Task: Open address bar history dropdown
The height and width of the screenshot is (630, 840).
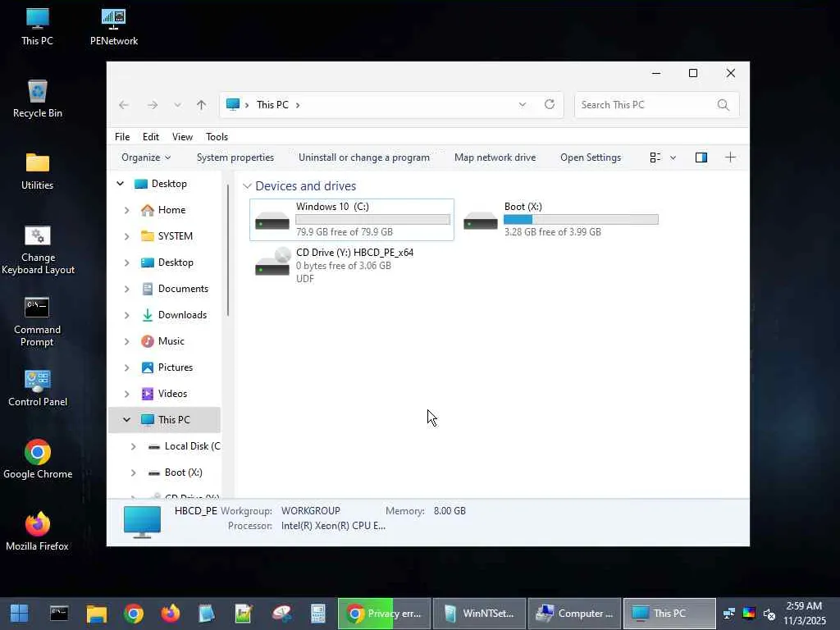Action: pos(523,104)
